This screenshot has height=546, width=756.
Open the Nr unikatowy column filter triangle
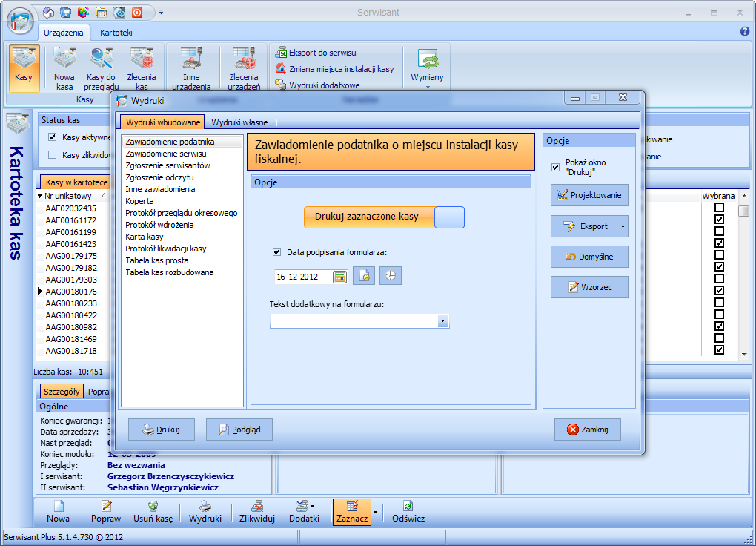40,196
